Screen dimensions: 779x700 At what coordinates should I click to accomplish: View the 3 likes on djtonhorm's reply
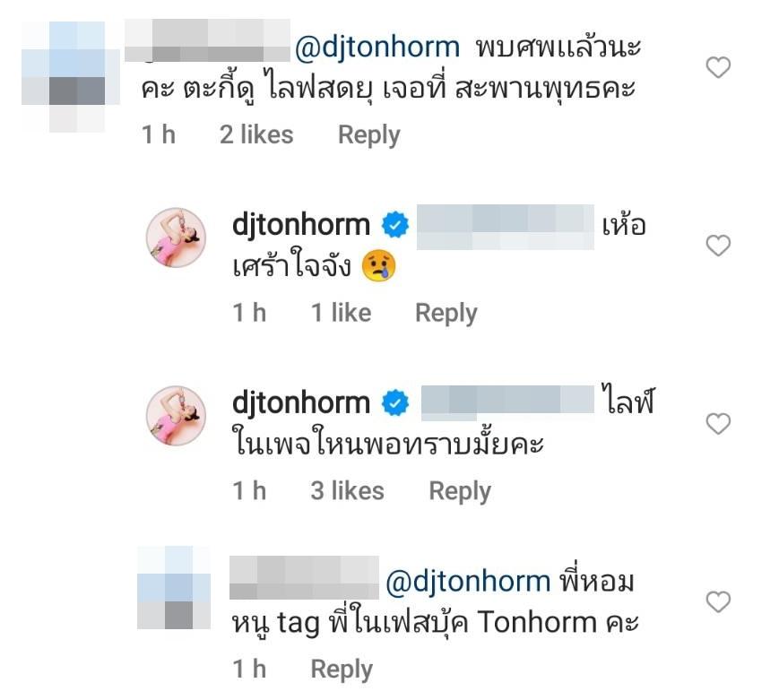click(347, 491)
